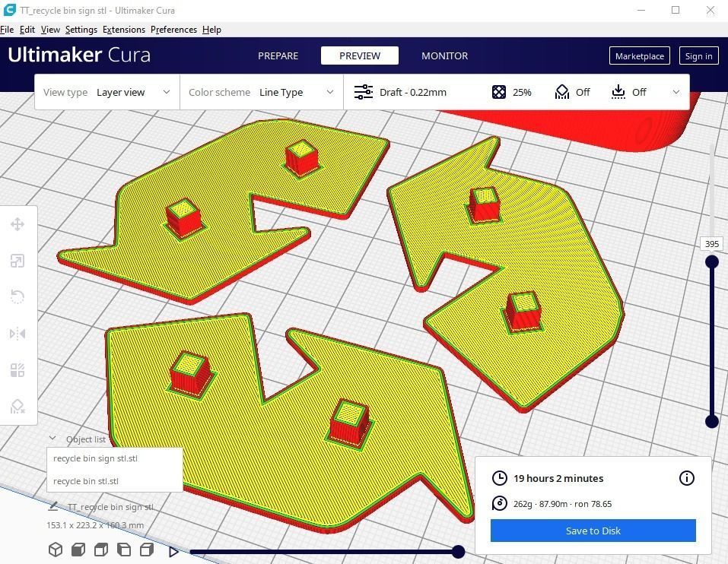Open the Preferences menu
Image resolution: width=728 pixels, height=564 pixels.
173,30
